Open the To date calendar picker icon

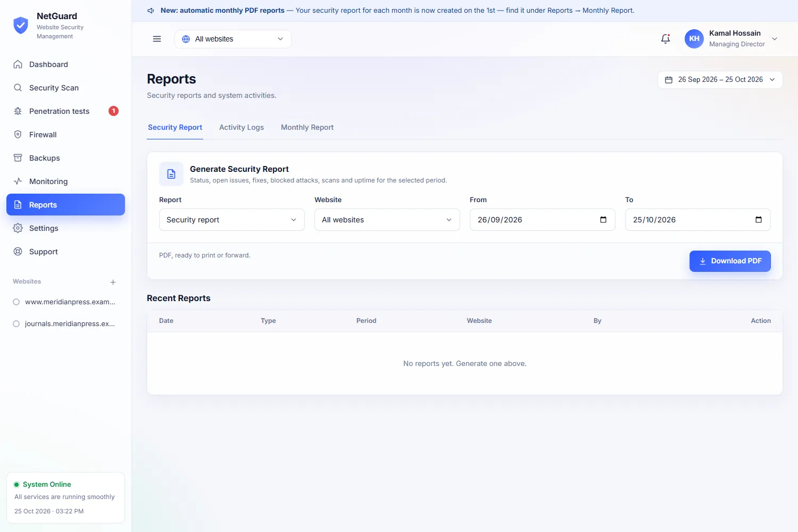tap(759, 220)
